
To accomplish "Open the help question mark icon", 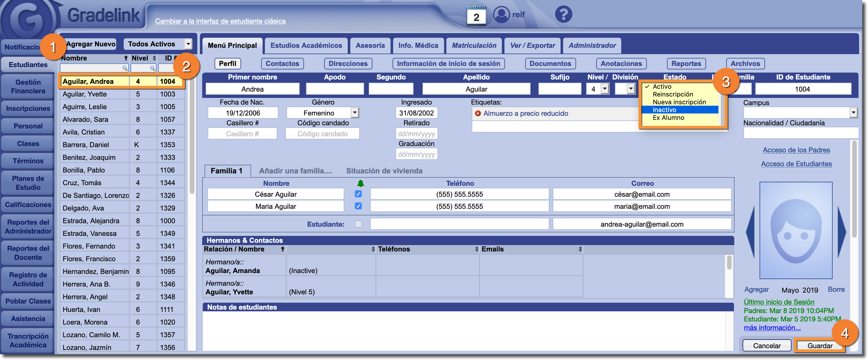I will (x=563, y=14).
